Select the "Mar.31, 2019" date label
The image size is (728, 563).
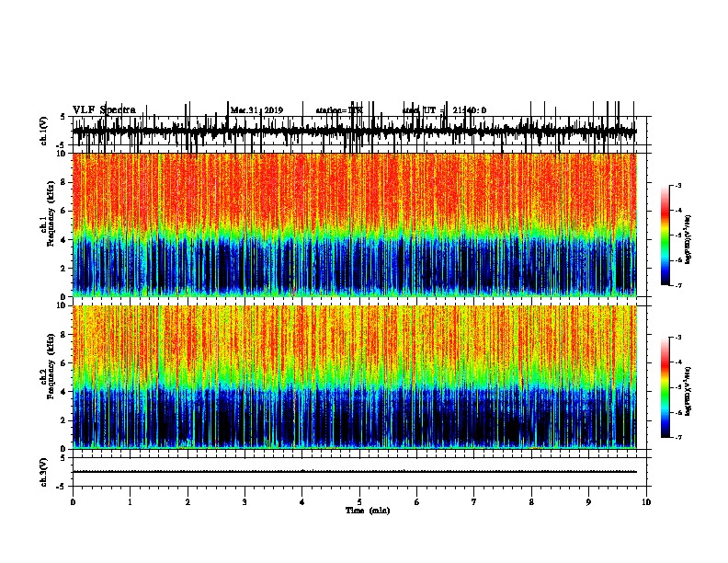pos(256,110)
